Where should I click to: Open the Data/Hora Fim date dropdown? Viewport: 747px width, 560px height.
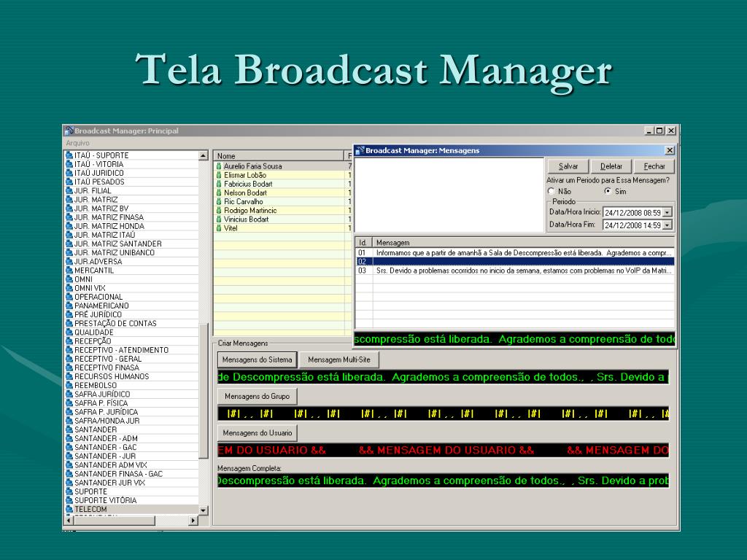click(667, 225)
